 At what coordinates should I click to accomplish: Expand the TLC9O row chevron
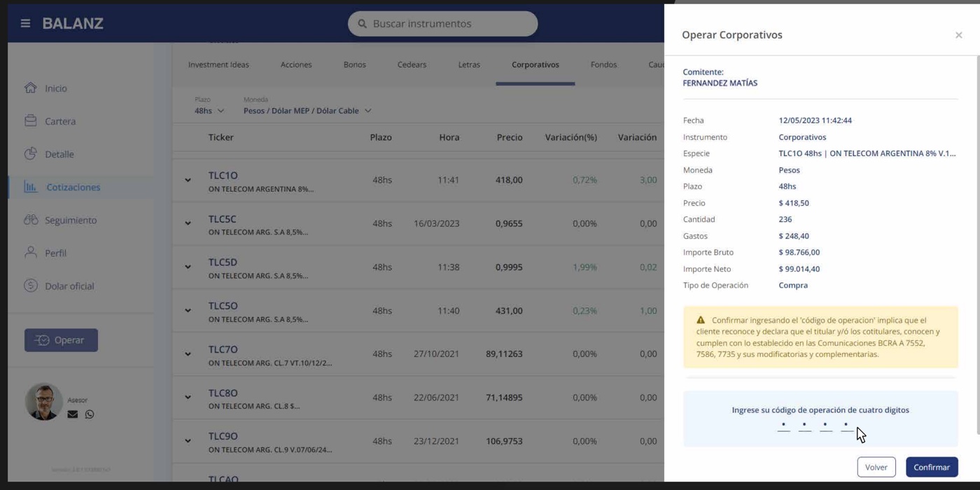pos(188,441)
